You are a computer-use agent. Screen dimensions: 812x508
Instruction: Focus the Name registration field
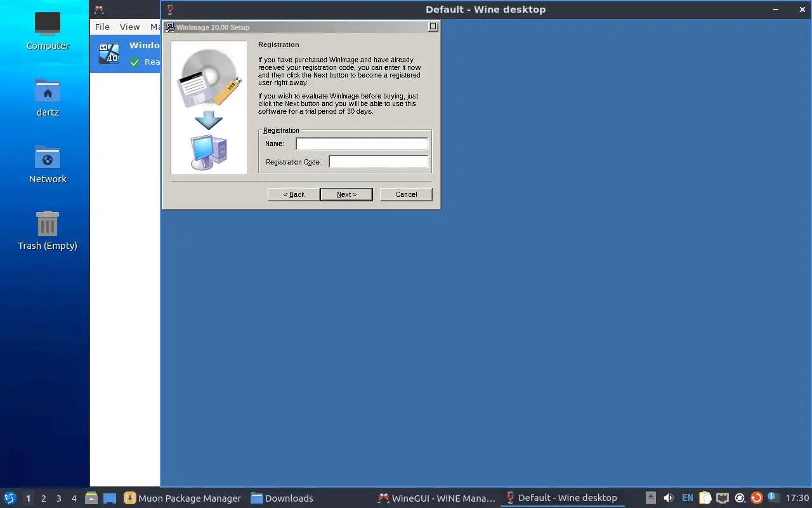click(362, 144)
